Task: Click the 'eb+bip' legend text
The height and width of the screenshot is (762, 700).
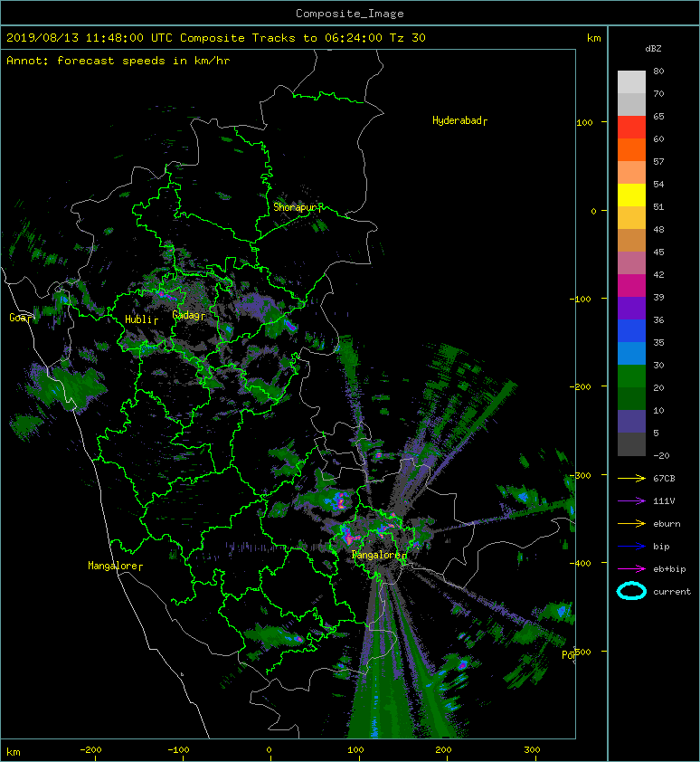Action: (669, 569)
